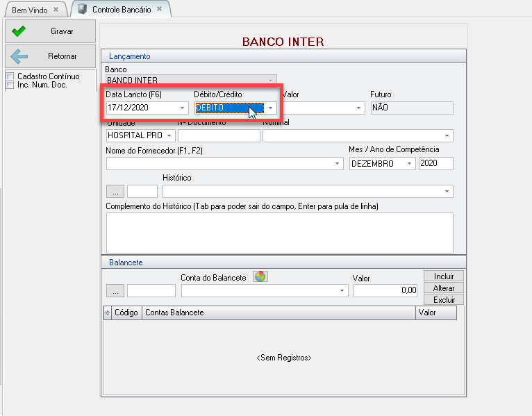Viewport: 532px width, 416px height.
Task: Toggle Inc. Num. Doc. checkbox
Action: 10,85
